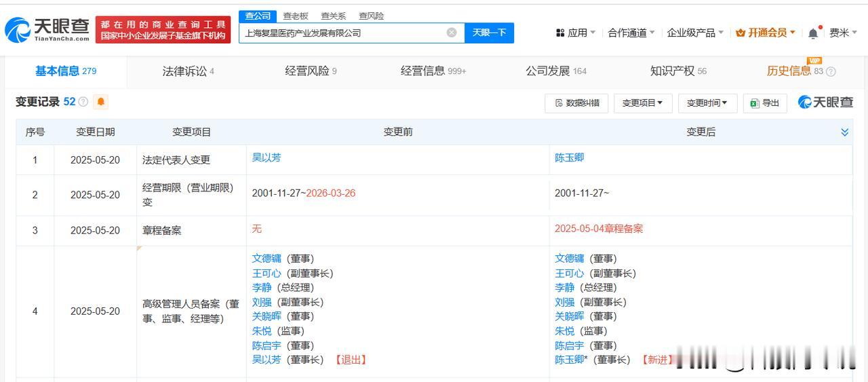Open 吴以芳 (董事长) 退出 link

tap(267, 360)
